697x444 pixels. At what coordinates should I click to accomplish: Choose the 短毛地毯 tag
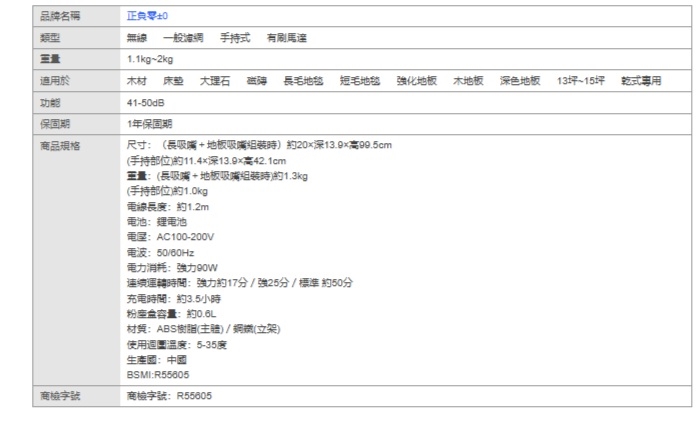coord(360,80)
